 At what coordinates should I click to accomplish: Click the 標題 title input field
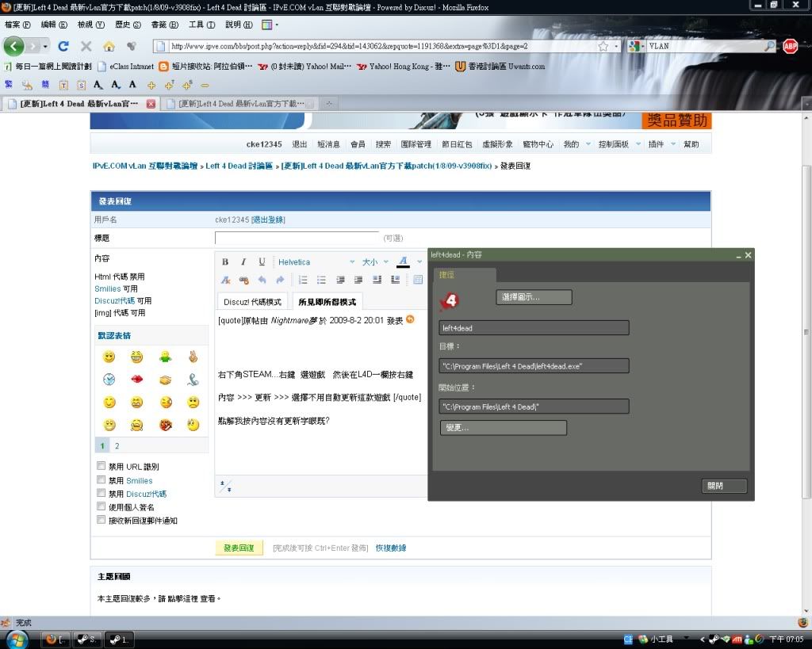point(297,238)
